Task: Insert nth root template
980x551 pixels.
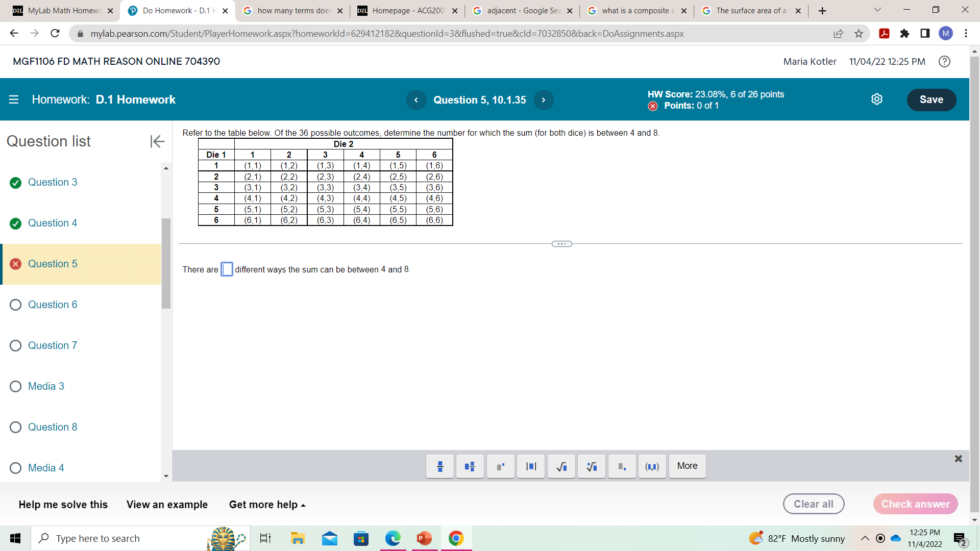Action: click(x=592, y=466)
